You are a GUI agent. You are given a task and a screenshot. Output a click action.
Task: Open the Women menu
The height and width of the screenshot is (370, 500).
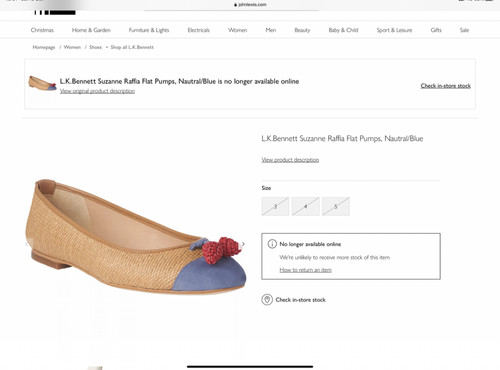pos(237,30)
